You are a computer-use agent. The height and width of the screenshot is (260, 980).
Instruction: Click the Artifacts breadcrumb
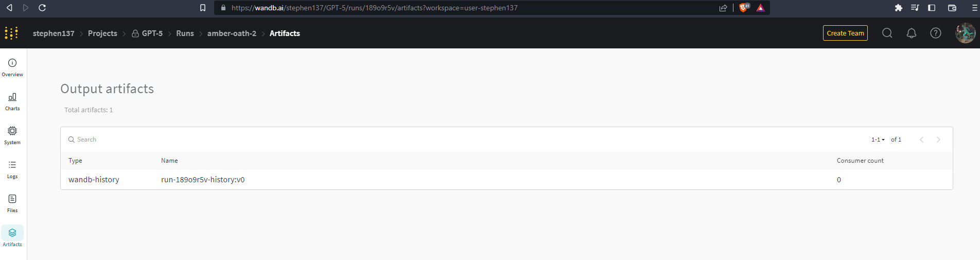coord(285,33)
